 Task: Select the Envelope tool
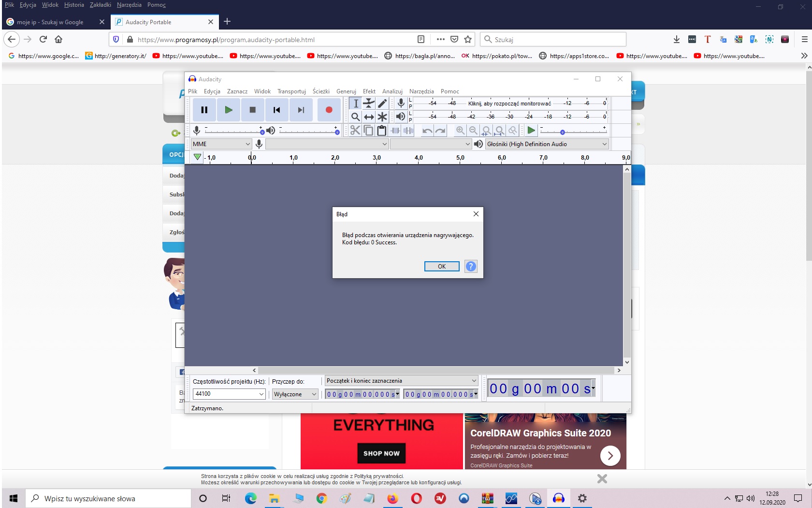click(x=369, y=103)
